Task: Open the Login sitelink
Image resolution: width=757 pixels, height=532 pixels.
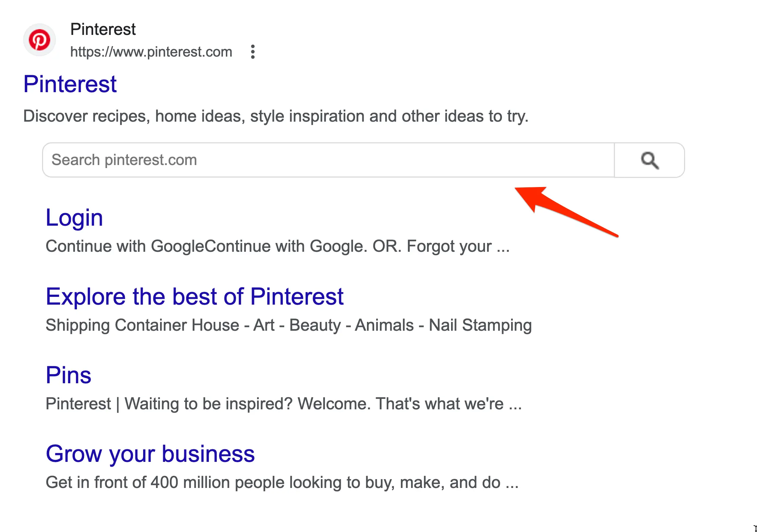Action: pos(74,218)
